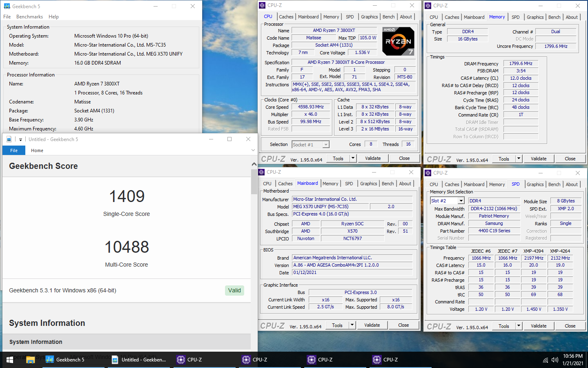The image size is (588, 368).
Task: Open first CPU-Z taskbar item
Action: tap(204, 360)
